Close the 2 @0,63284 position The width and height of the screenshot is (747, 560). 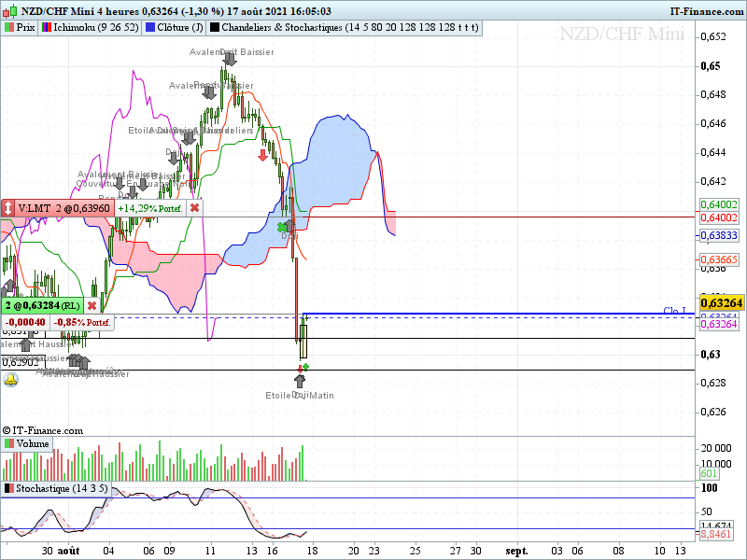click(92, 305)
